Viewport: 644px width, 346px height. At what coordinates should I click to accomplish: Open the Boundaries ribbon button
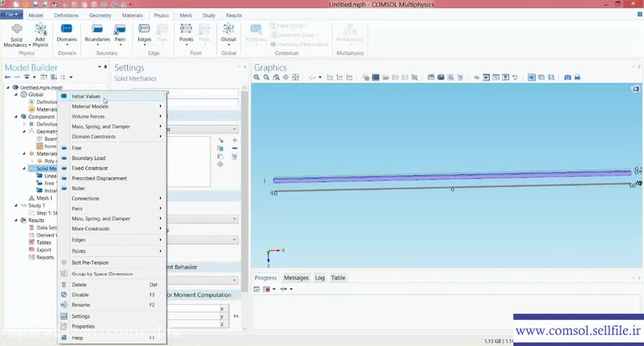pyautogui.click(x=97, y=35)
